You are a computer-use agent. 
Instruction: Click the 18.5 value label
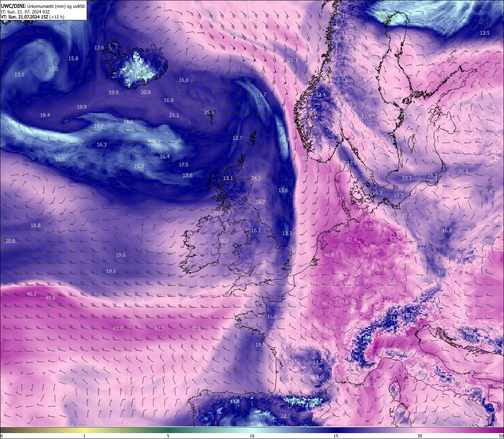260,344
